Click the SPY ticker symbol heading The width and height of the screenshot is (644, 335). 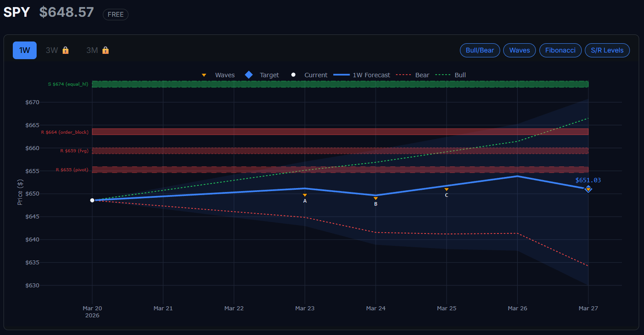click(17, 12)
